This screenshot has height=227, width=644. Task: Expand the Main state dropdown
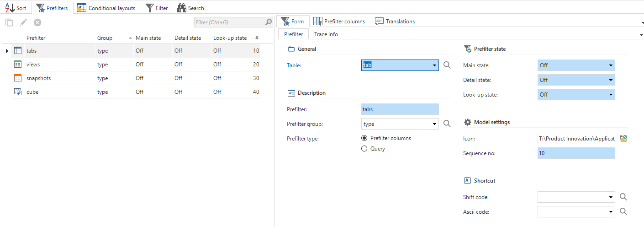[611, 65]
